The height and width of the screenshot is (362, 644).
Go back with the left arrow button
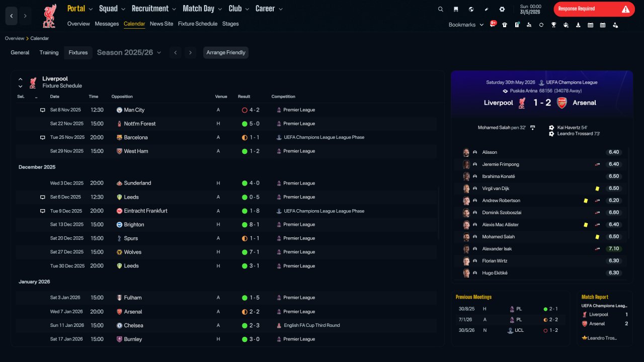[12, 16]
